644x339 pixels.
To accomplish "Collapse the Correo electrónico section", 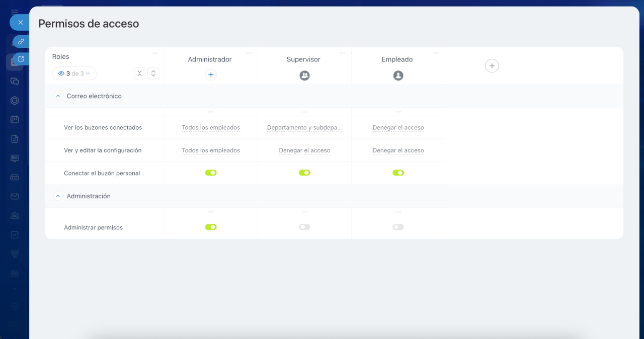I will point(58,96).
